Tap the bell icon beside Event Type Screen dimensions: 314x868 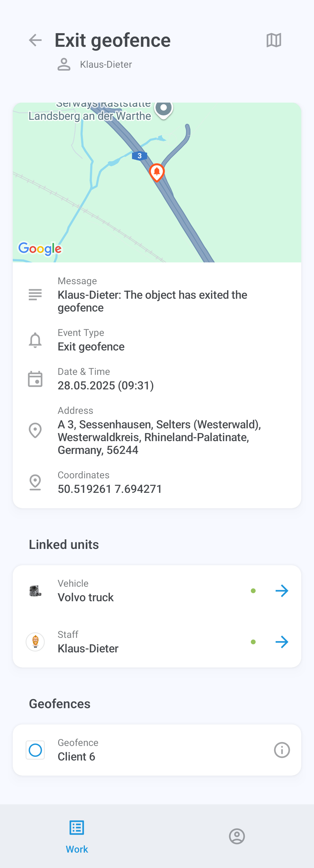tap(35, 340)
